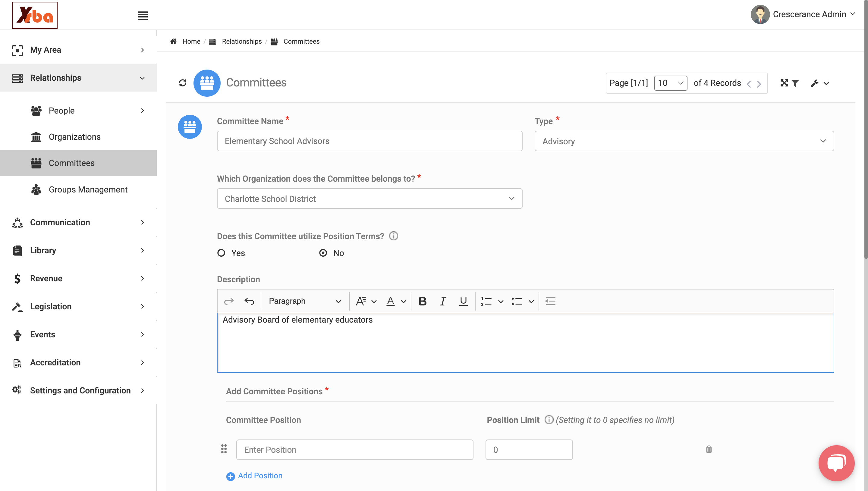This screenshot has height=491, width=868.
Task: Go to Home via the breadcrumb
Action: click(191, 41)
